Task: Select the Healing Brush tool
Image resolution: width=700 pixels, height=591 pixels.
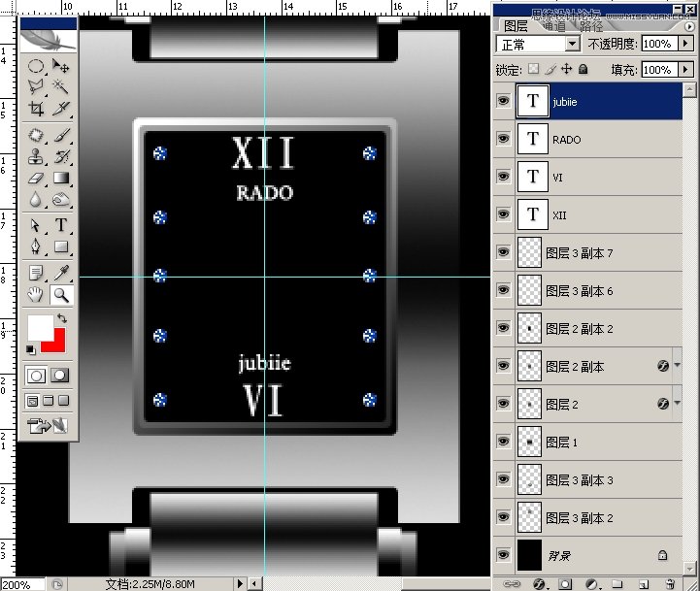Action: tap(36, 135)
